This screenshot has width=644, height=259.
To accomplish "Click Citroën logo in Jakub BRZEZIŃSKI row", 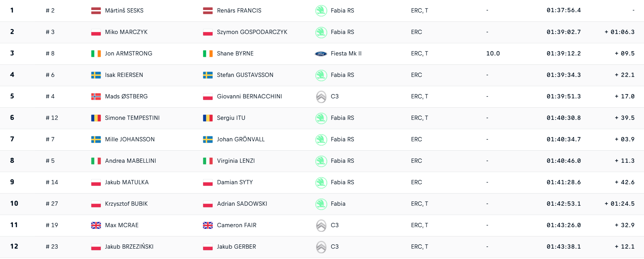I will [321, 247].
